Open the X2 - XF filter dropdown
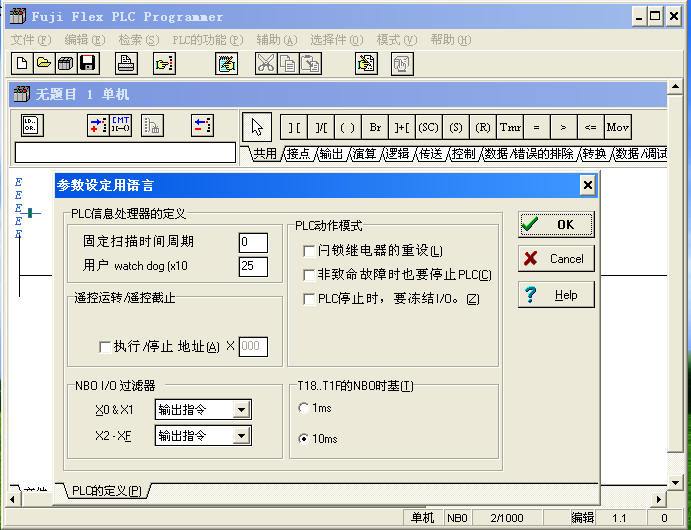The height and width of the screenshot is (530, 691). tap(240, 436)
